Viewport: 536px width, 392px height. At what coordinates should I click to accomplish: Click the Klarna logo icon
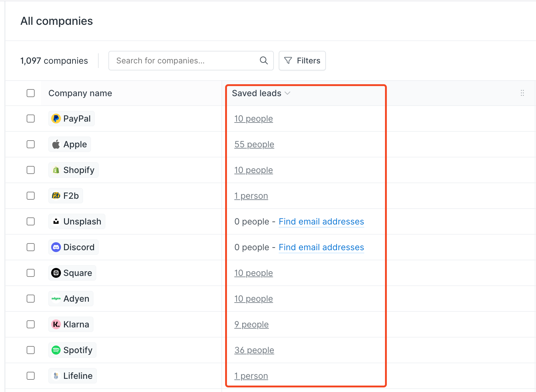[x=56, y=324]
